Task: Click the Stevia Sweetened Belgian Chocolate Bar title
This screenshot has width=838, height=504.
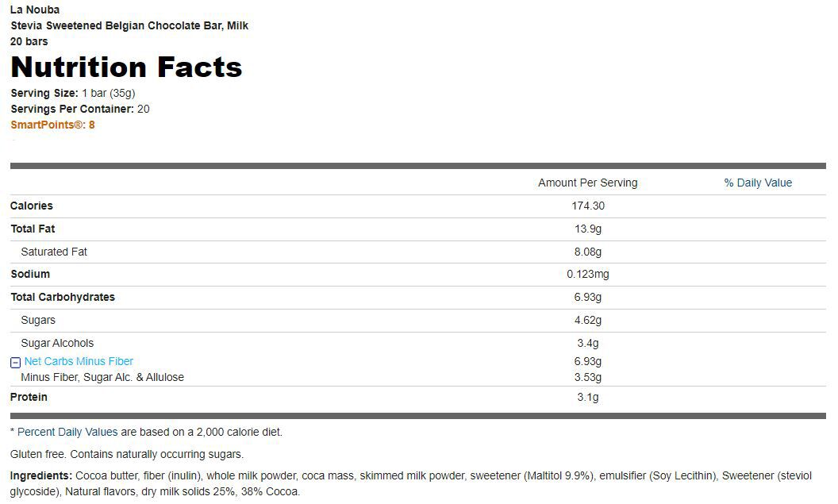Action: pos(129,25)
